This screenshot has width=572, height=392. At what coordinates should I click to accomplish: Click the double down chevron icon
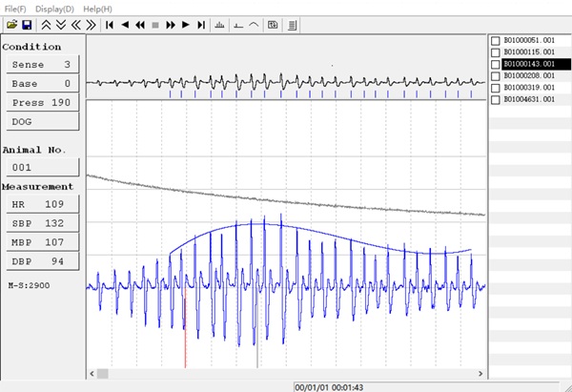(60, 24)
